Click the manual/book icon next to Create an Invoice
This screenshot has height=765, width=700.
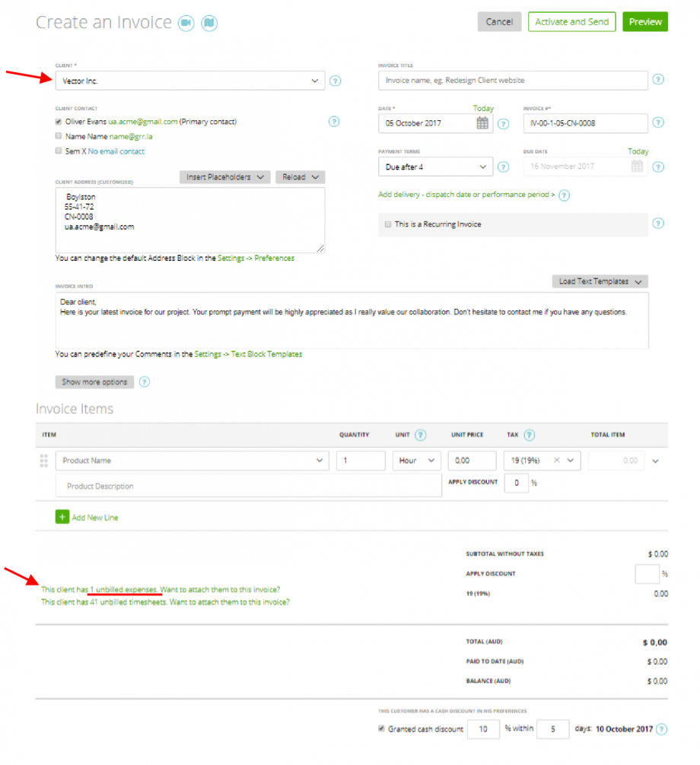(208, 23)
